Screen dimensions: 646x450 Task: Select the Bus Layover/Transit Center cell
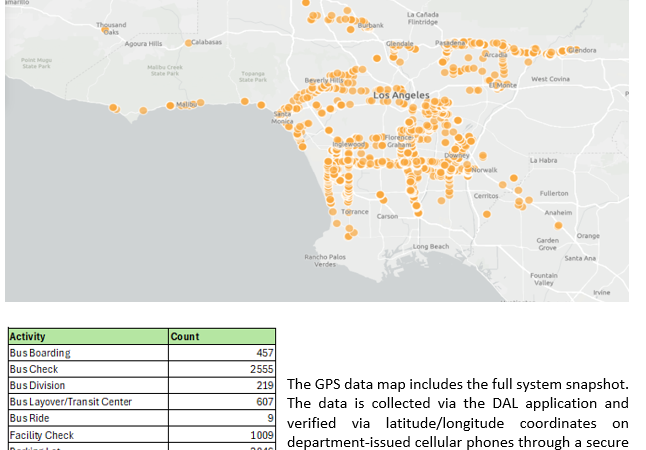70,402
